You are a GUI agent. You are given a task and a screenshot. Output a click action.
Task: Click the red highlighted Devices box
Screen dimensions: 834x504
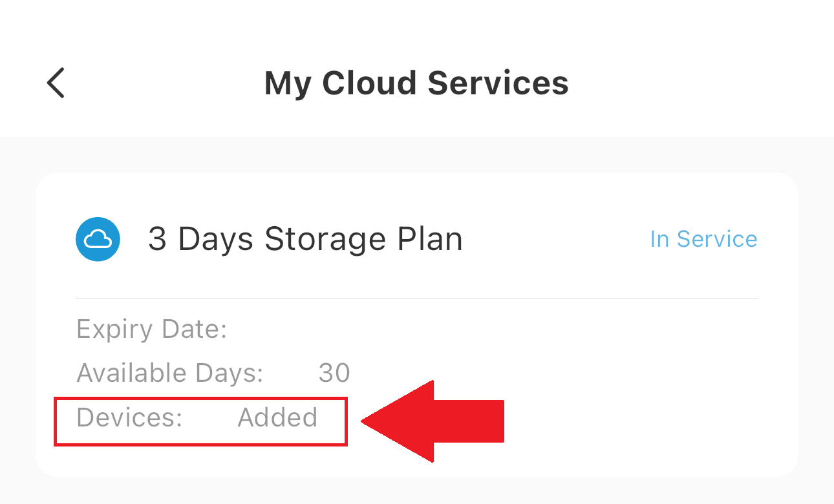[x=201, y=421]
